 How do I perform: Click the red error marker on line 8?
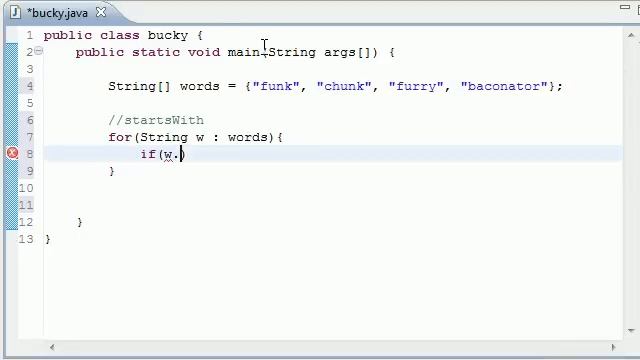coord(12,153)
